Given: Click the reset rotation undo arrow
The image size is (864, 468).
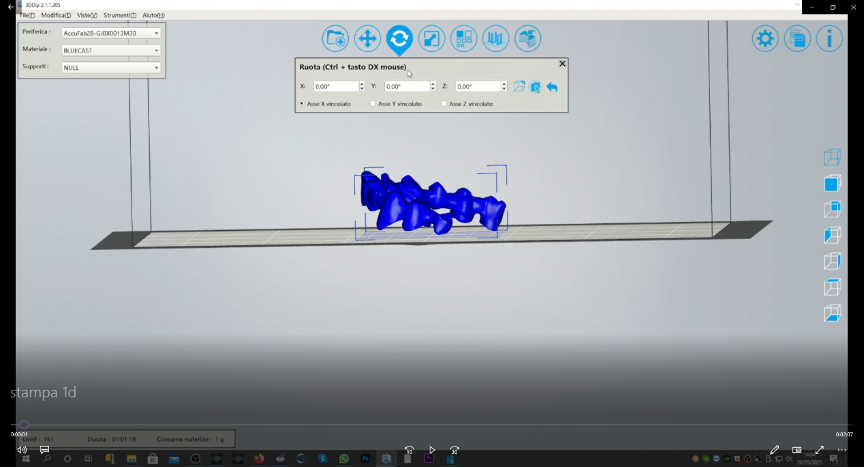Looking at the screenshot, I should (x=552, y=87).
